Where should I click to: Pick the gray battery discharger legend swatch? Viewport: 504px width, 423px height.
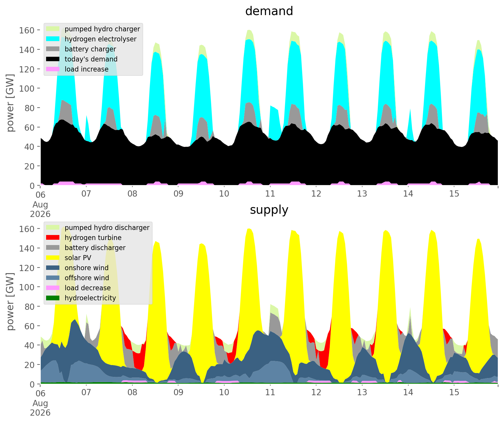pos(53,248)
